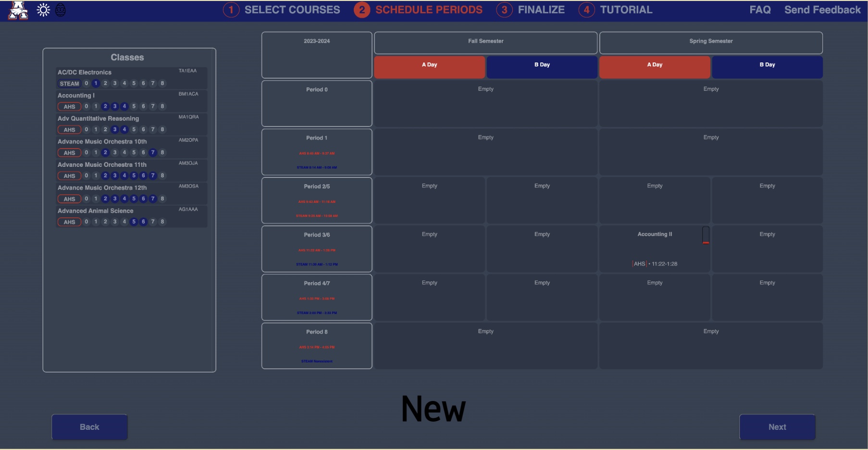Select period 2 bubble for Accounting I

tap(105, 106)
